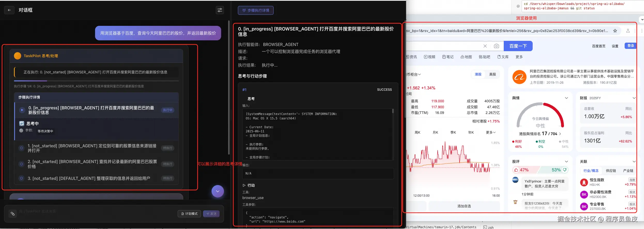Viewport: 644px width, 229px height.
Task: Select the 港股 market toggle
Action: point(478,74)
